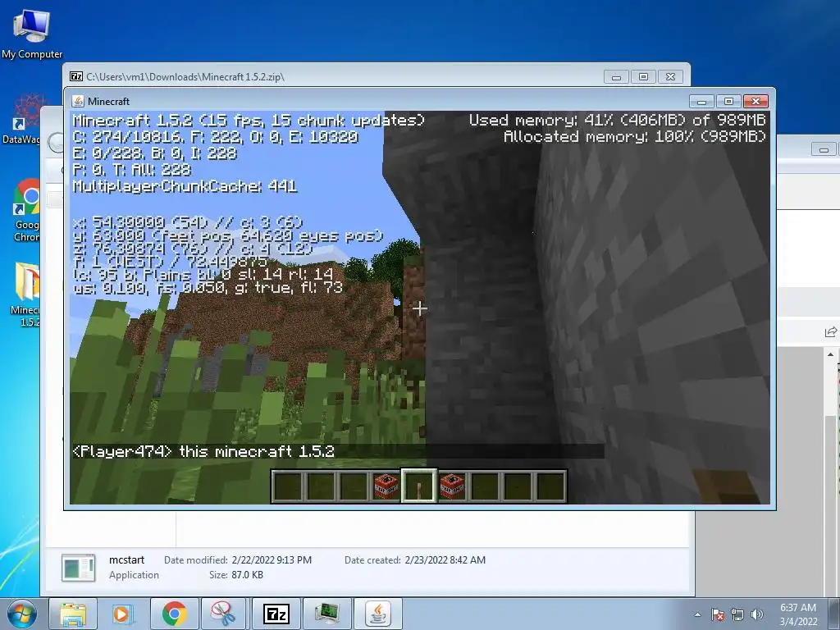Maximize the 7-Zip window

click(643, 77)
